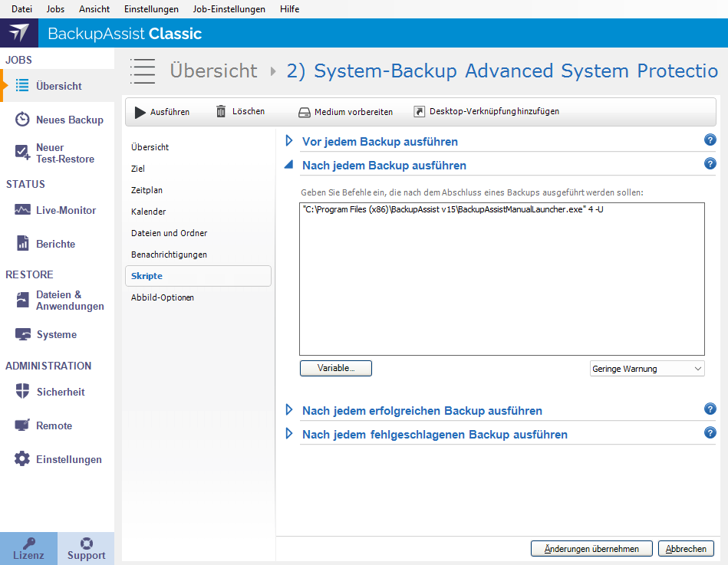
Task: Expand Nach jedem fehlgeschlagenen Backup ausführen
Action: pos(289,434)
